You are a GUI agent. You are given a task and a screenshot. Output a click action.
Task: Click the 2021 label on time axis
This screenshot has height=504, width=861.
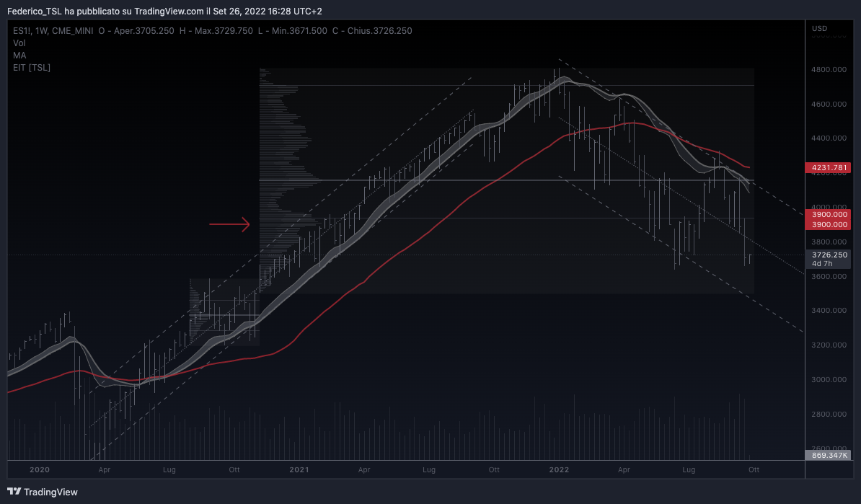(x=299, y=469)
